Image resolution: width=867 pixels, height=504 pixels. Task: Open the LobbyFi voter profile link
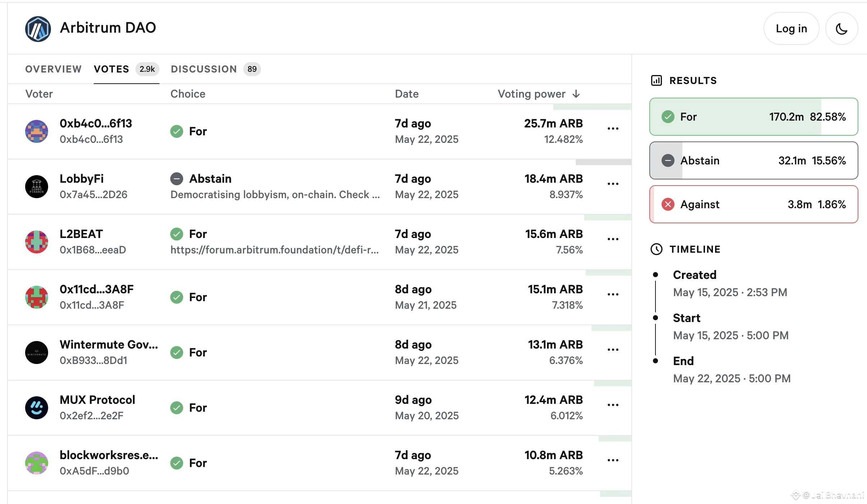point(82,179)
